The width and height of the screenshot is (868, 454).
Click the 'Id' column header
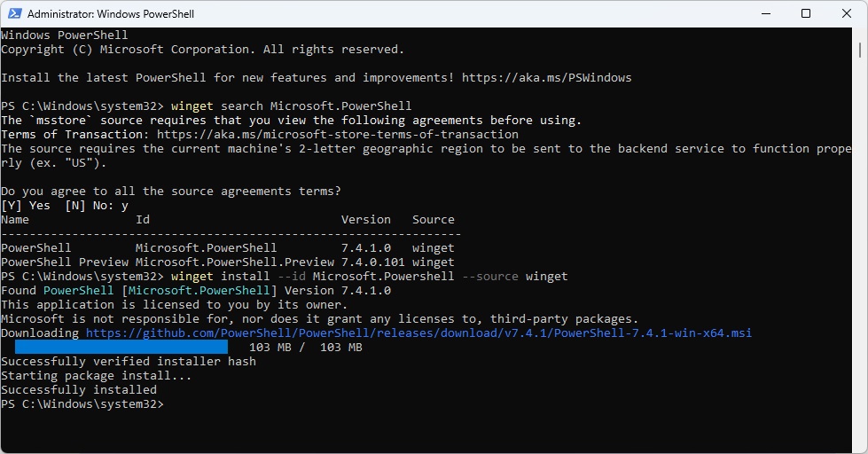(143, 219)
